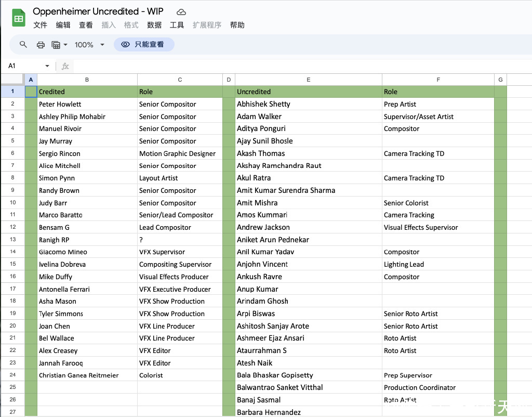Viewport: 532px width, 417px height.
Task: Open the 帮助 menu
Action: [x=237, y=25]
